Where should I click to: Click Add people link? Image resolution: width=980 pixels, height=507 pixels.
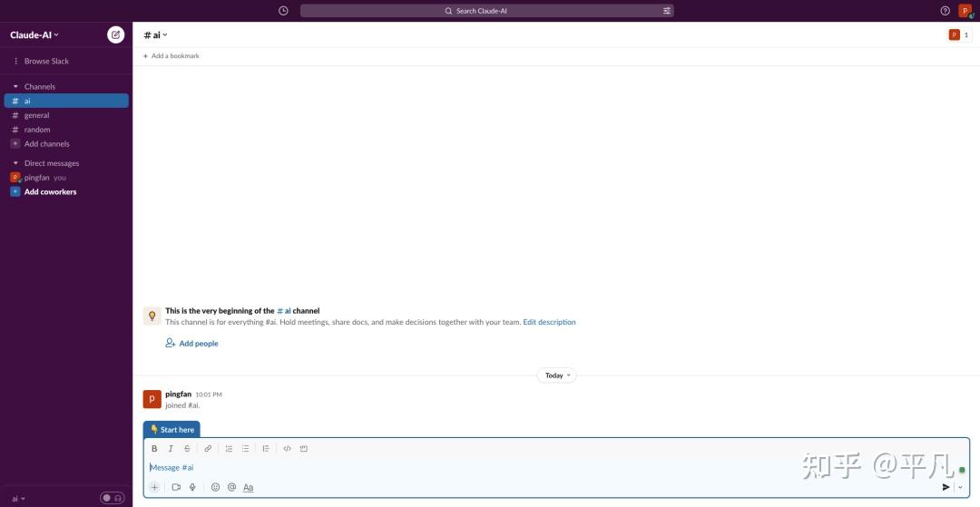pyautogui.click(x=191, y=344)
